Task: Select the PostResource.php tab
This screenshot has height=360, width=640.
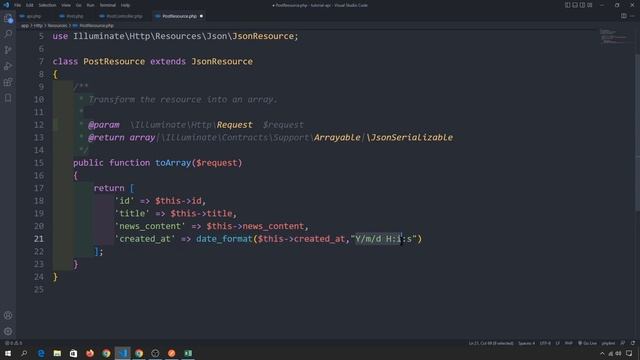Action: coord(179,16)
